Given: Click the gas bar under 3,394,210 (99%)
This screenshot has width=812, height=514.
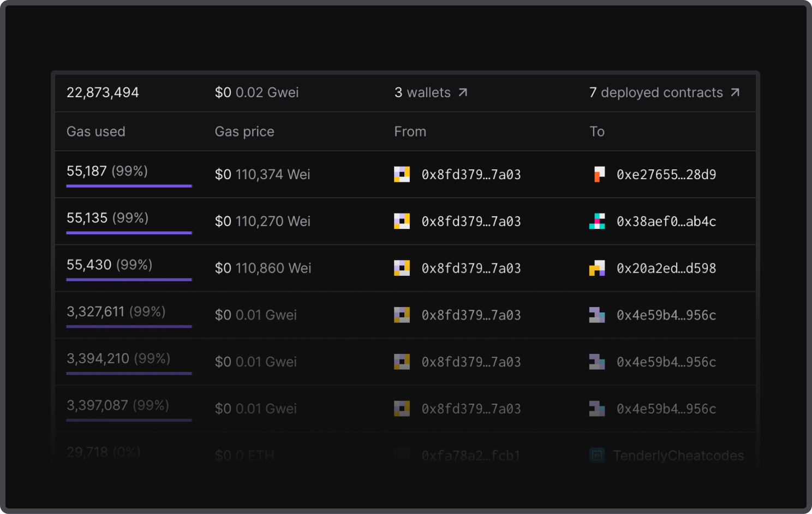Looking at the screenshot, I should point(129,374).
